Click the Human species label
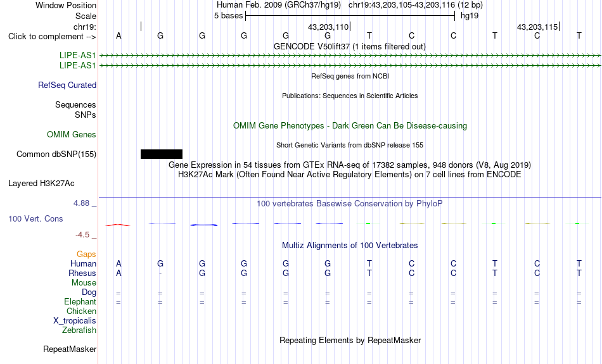Image resolution: width=602 pixels, height=364 pixels. [83, 264]
